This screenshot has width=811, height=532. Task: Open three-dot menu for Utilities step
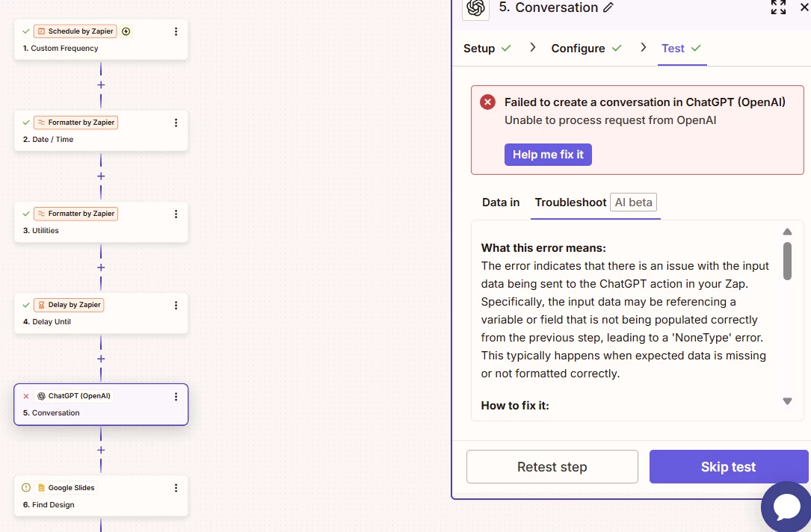[176, 214]
